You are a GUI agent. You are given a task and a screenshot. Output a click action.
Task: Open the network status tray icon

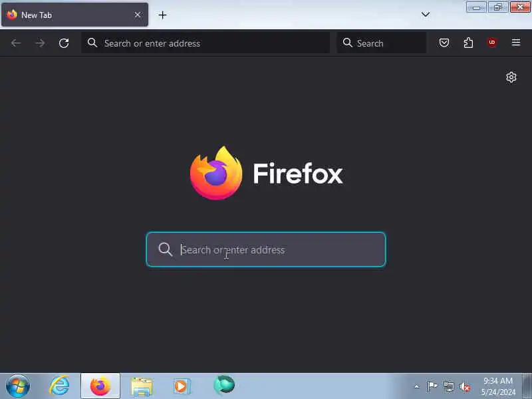(x=448, y=386)
